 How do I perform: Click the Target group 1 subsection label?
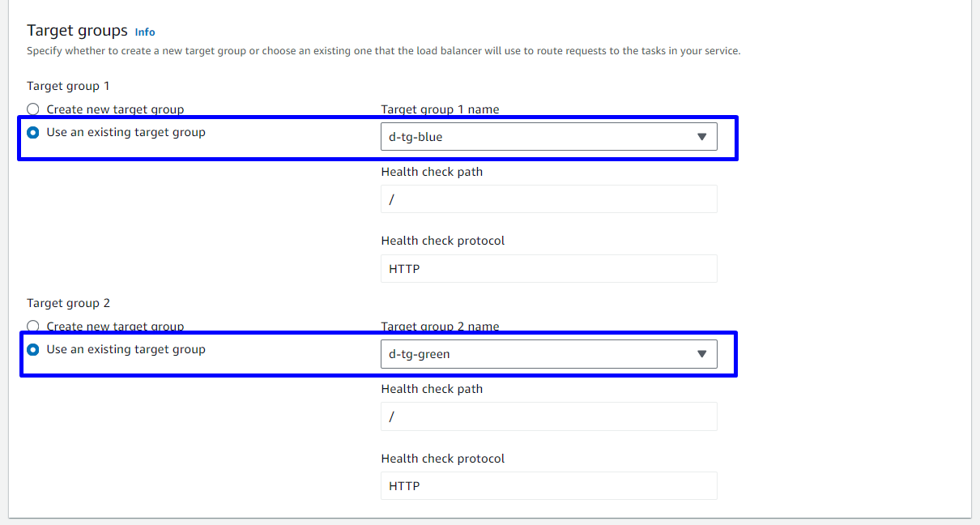pyautogui.click(x=68, y=86)
